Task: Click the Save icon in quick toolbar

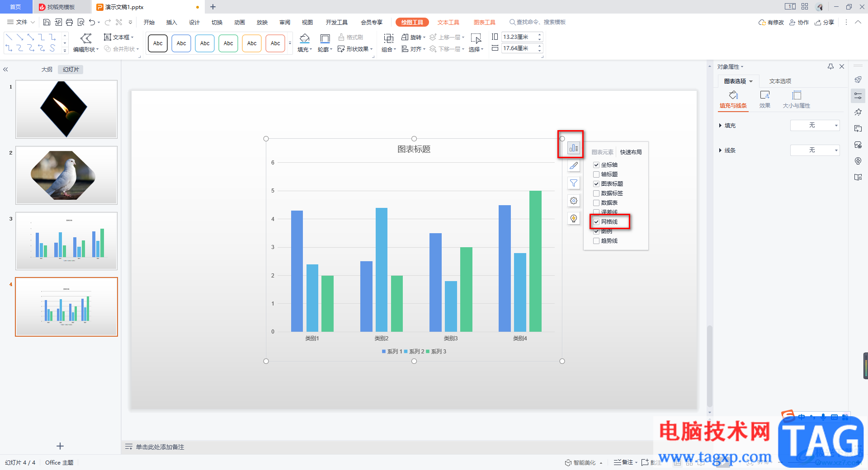Action: [x=47, y=22]
